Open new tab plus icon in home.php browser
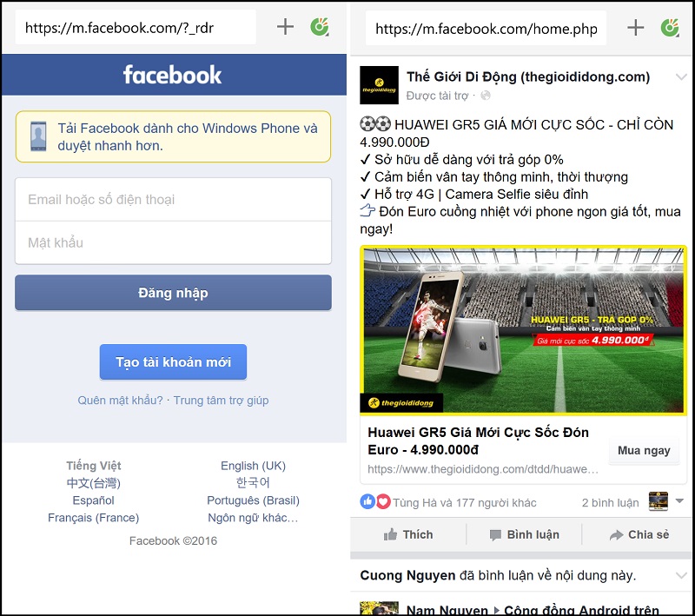Viewport: 695px width, 616px height. coord(636,28)
